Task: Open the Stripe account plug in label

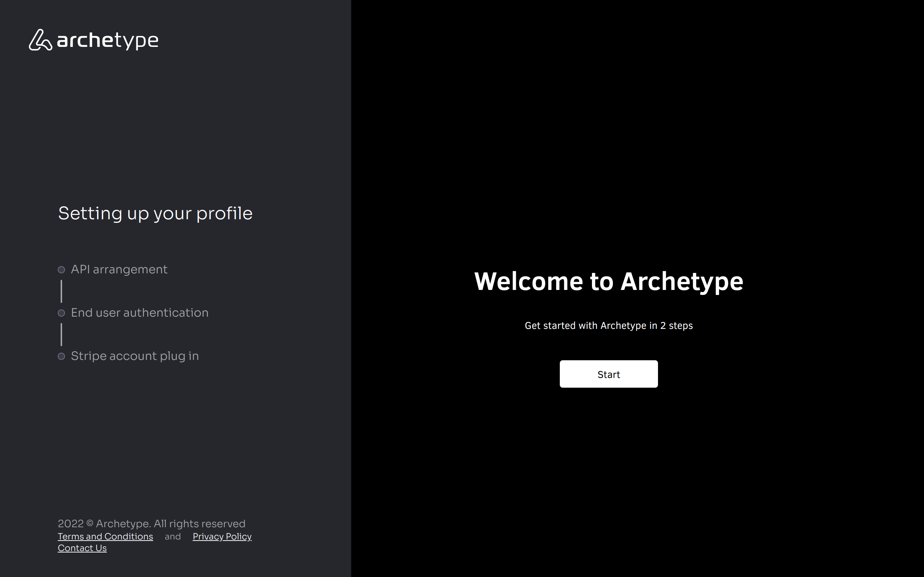Action: click(135, 356)
